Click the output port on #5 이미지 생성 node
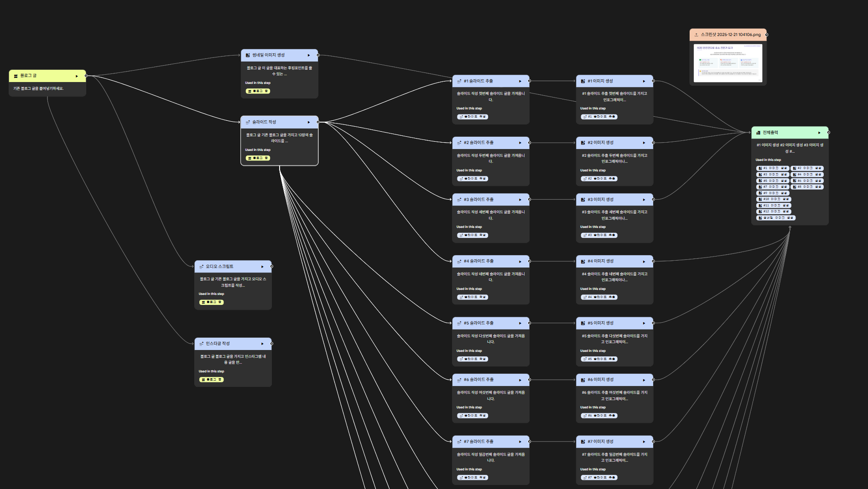The image size is (868, 489). pos(653,323)
